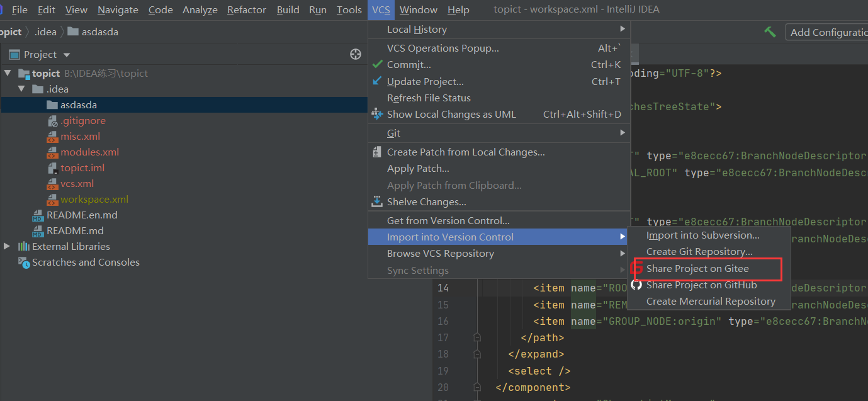
Task: Click the GitHub icon in submenu
Action: click(x=636, y=285)
